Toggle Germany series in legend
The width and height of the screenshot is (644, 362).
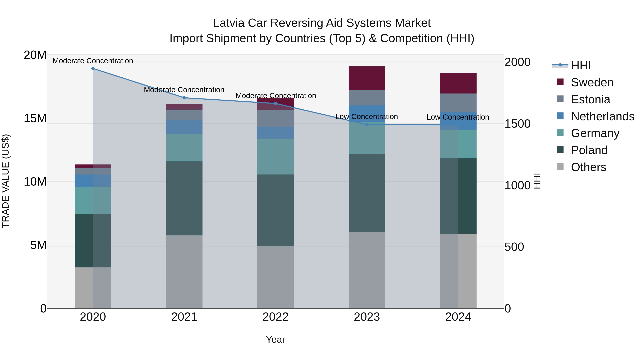tap(588, 133)
